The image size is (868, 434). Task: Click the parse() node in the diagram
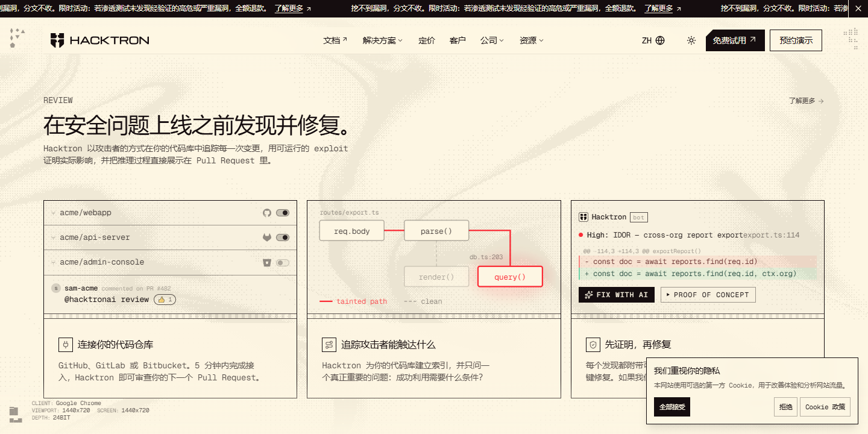click(x=436, y=231)
